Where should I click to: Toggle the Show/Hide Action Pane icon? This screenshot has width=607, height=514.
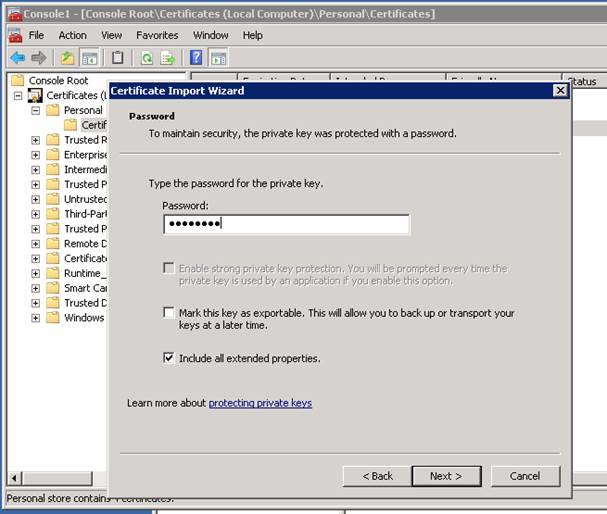coord(218,58)
